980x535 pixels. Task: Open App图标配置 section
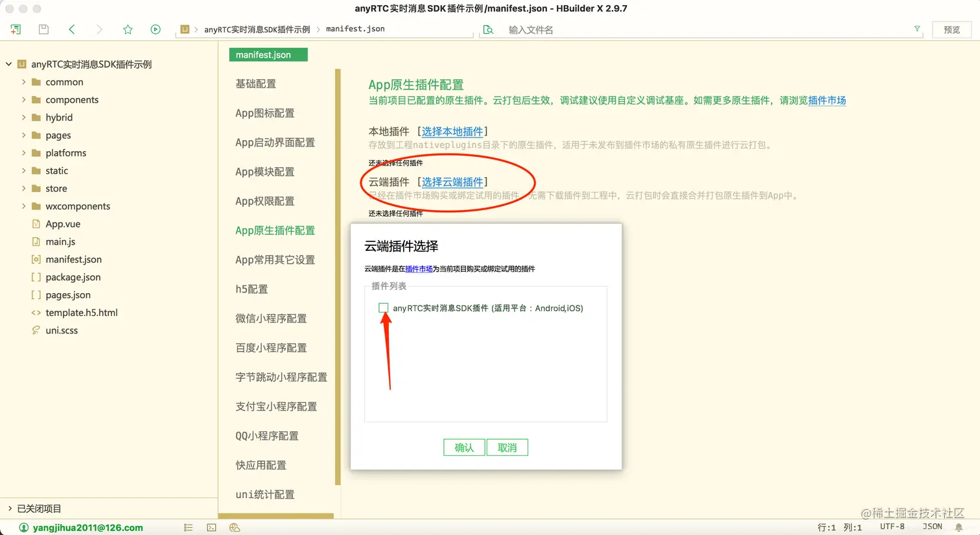click(x=265, y=113)
